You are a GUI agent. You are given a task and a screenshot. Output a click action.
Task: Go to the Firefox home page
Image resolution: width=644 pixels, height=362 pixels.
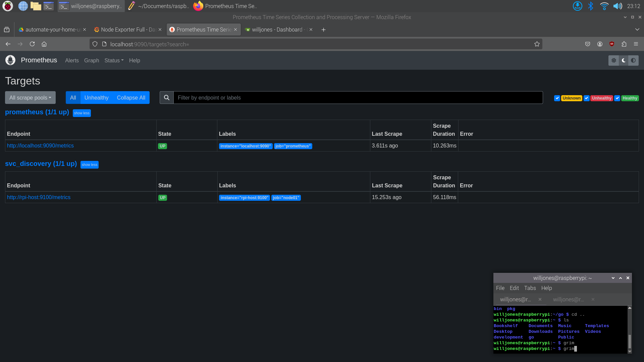(44, 44)
